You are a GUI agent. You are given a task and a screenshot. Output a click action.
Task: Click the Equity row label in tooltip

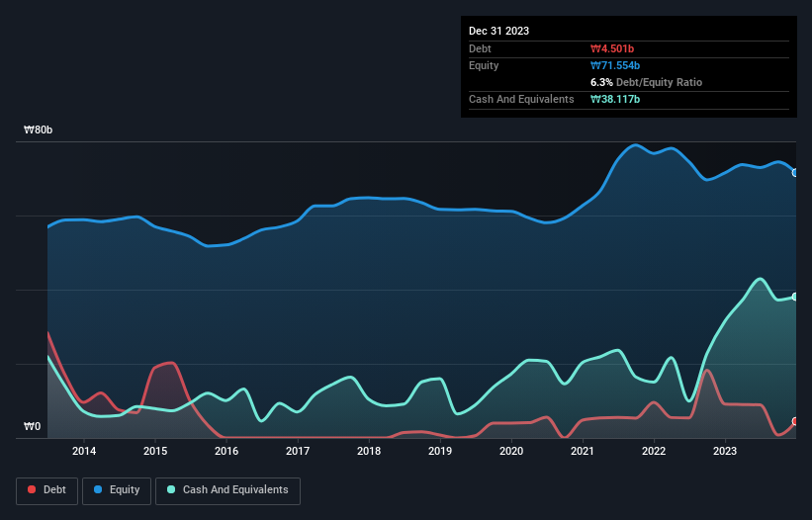click(x=484, y=65)
